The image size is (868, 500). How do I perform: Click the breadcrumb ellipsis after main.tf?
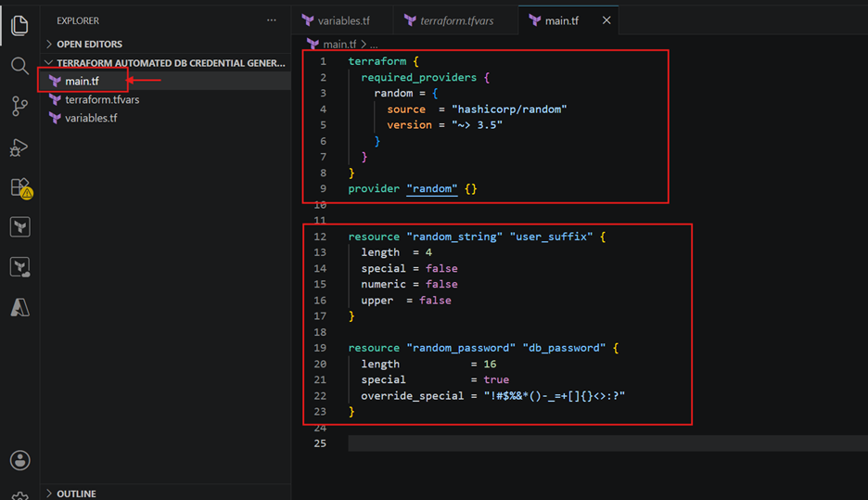[x=374, y=45]
